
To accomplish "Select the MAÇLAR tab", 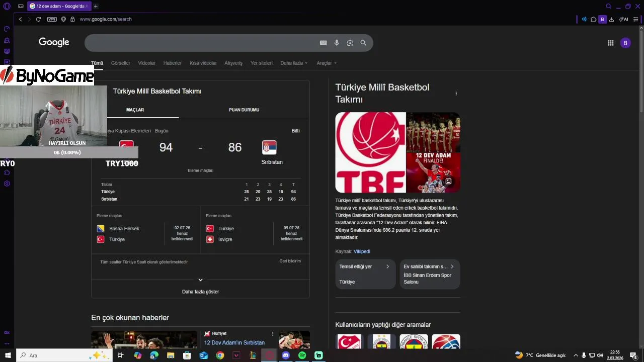I will (x=135, y=110).
